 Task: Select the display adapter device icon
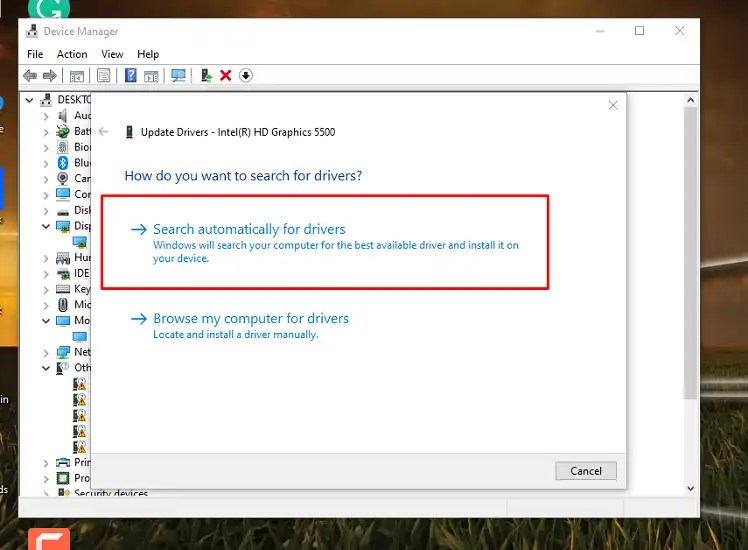80,242
